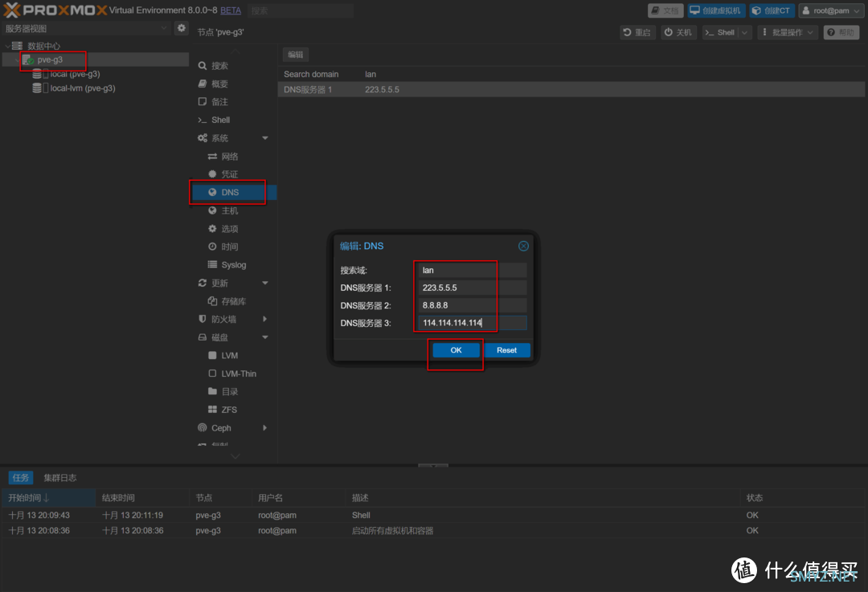Image resolution: width=868 pixels, height=592 pixels.
Task: Close the Edit DNS dialog
Action: (523, 247)
